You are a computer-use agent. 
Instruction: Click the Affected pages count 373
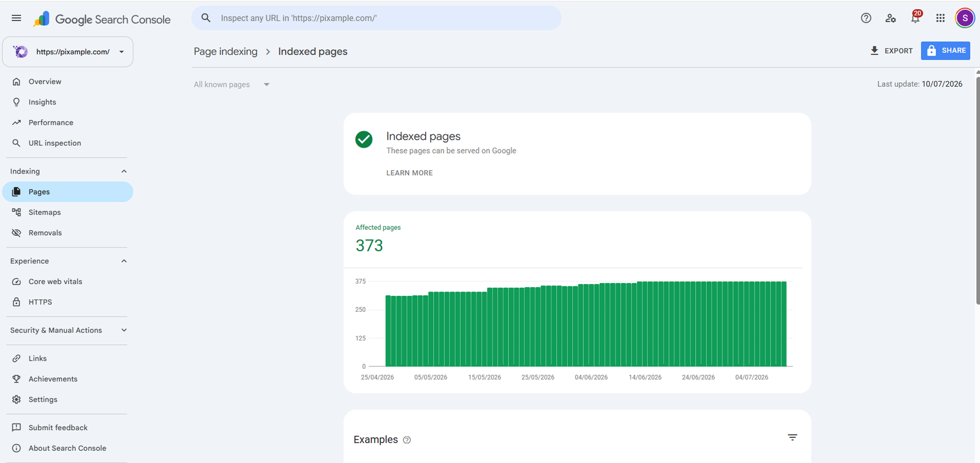coord(369,246)
